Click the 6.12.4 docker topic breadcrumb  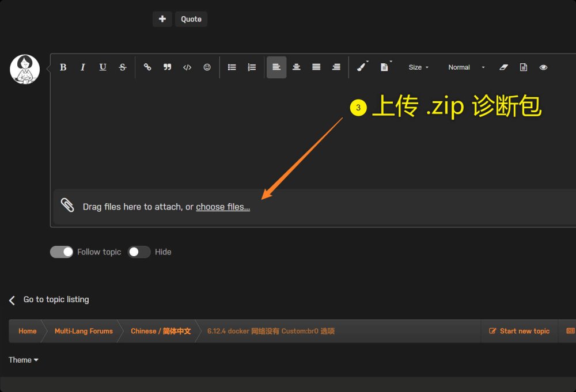(271, 331)
